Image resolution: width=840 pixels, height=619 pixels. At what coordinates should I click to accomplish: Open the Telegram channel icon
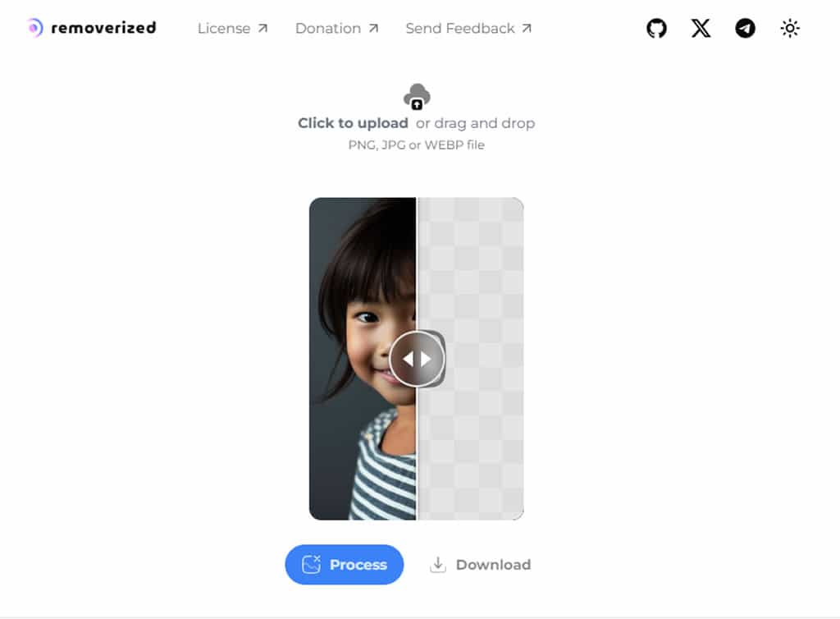[745, 29]
